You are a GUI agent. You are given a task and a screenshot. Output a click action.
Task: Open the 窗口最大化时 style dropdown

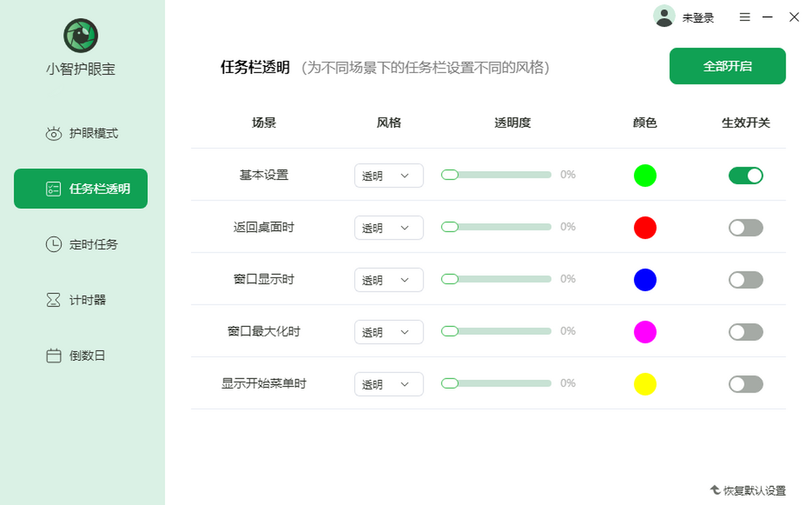[388, 332]
